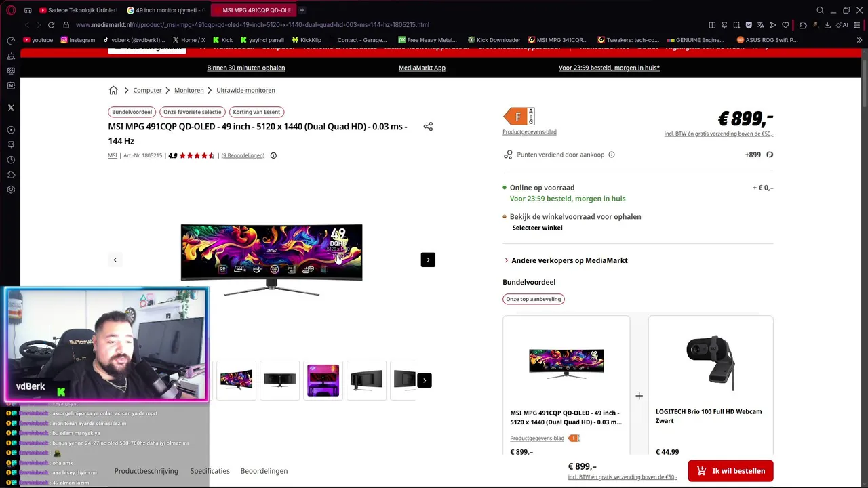Click Onze favoriete selectie tag
The image size is (868, 488).
(x=192, y=112)
